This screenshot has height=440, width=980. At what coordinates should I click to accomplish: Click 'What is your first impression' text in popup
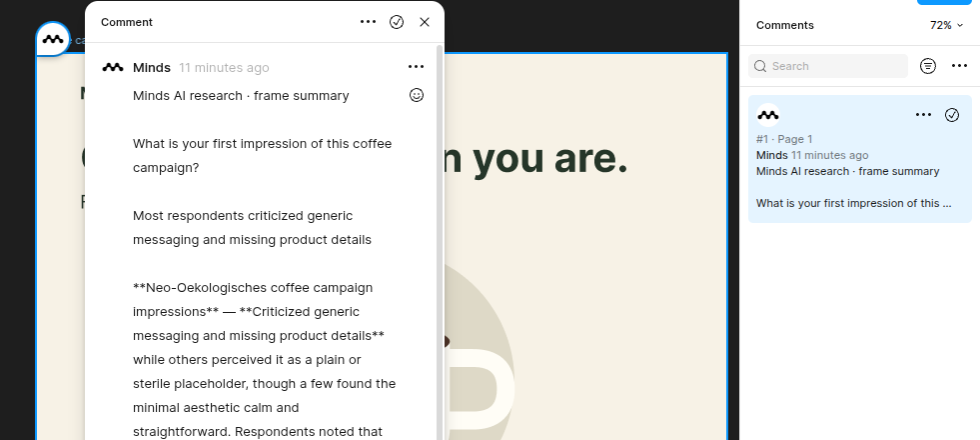[x=262, y=155]
